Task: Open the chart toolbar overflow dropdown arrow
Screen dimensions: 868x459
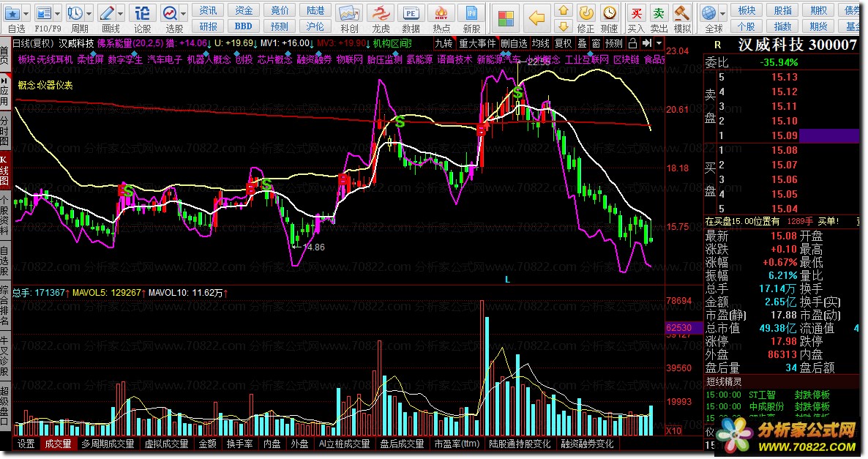Action: pyautogui.click(x=659, y=43)
